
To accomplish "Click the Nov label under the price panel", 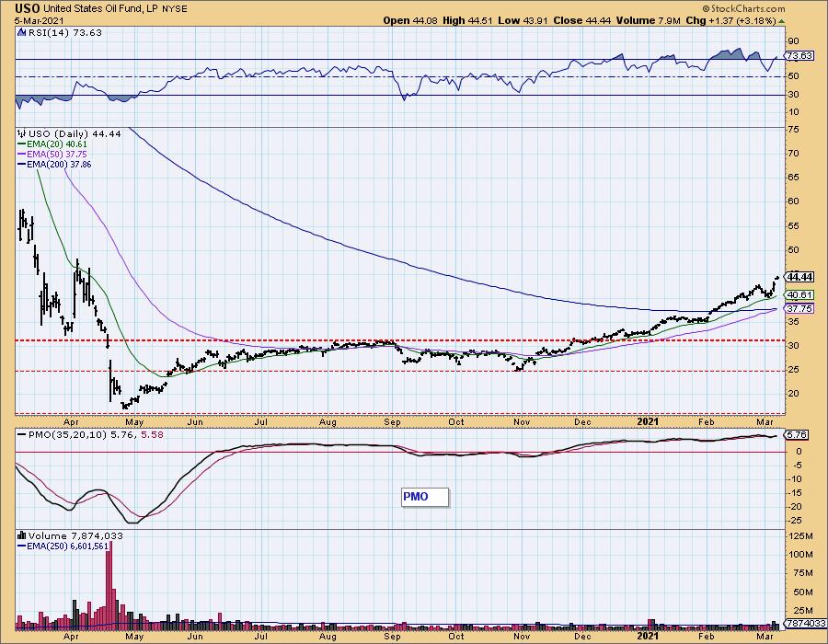I will 522,422.
